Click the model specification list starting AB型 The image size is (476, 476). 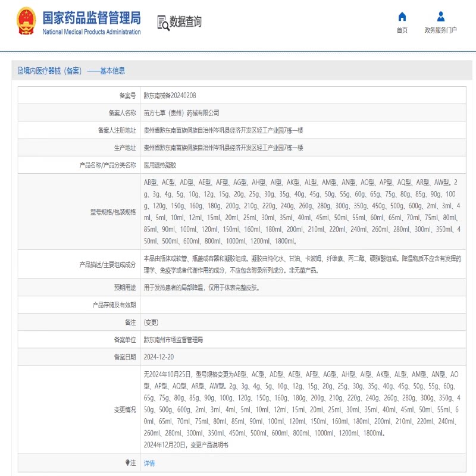pyautogui.click(x=302, y=212)
